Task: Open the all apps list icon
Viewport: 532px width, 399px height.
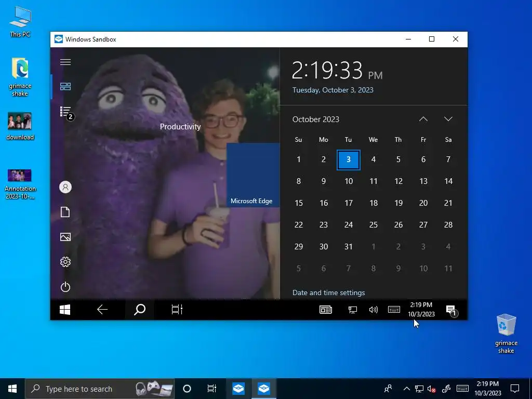Action: [x=66, y=112]
